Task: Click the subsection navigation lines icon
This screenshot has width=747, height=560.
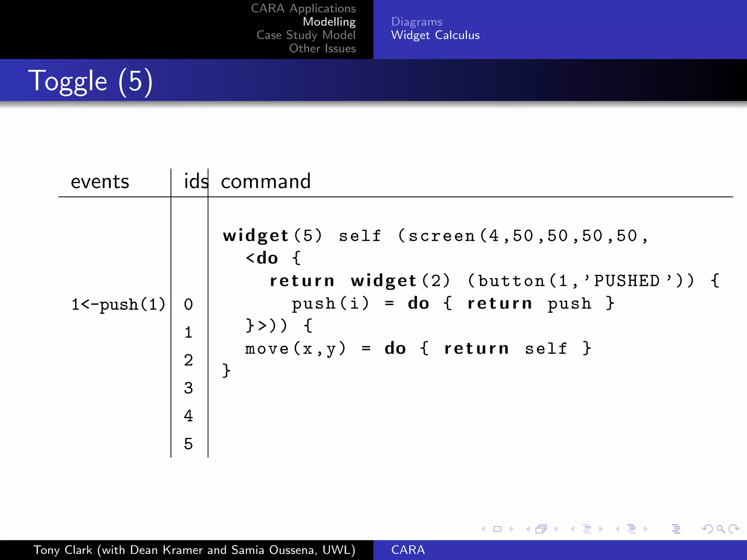Action: [x=587, y=529]
